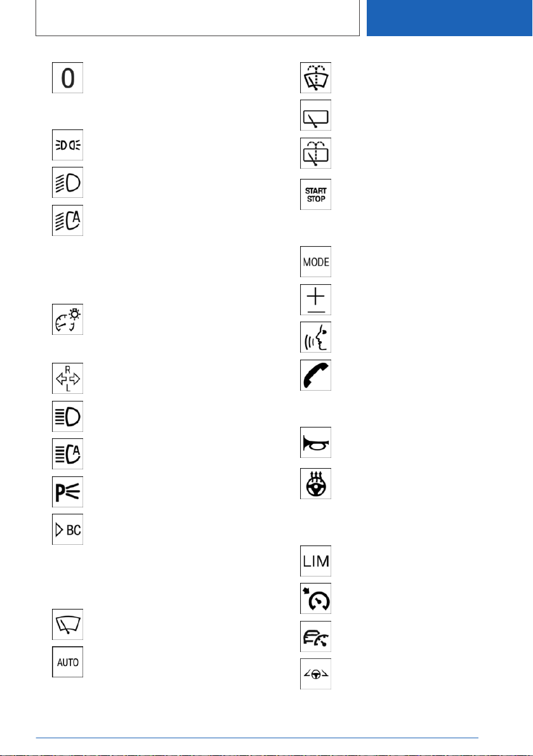The image size is (533, 756).
Task: Click the BC onboard computer icon
Action: pyautogui.click(x=67, y=530)
